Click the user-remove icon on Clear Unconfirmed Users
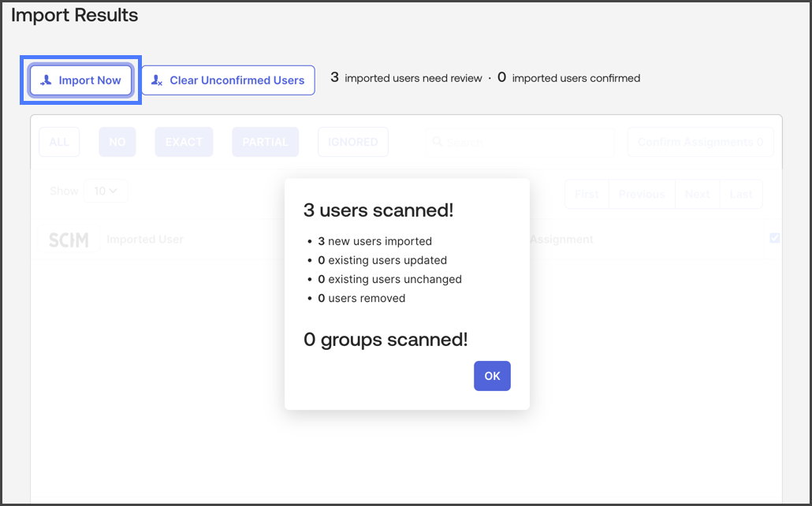The width and height of the screenshot is (812, 506). tap(157, 80)
